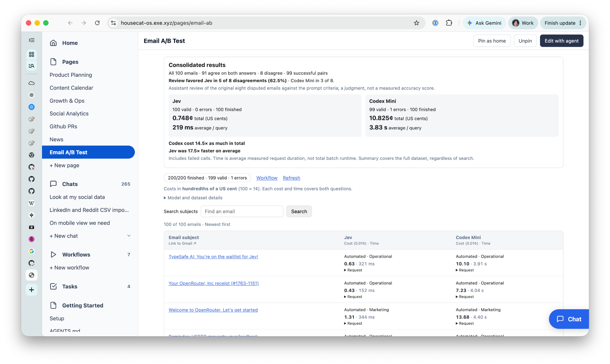Start a chat with + New chat
Image resolution: width=610 pixels, height=364 pixels.
[x=64, y=236]
